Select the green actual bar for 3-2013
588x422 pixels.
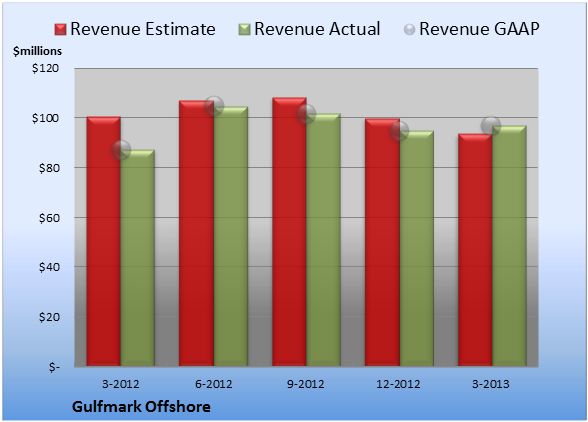point(509,246)
